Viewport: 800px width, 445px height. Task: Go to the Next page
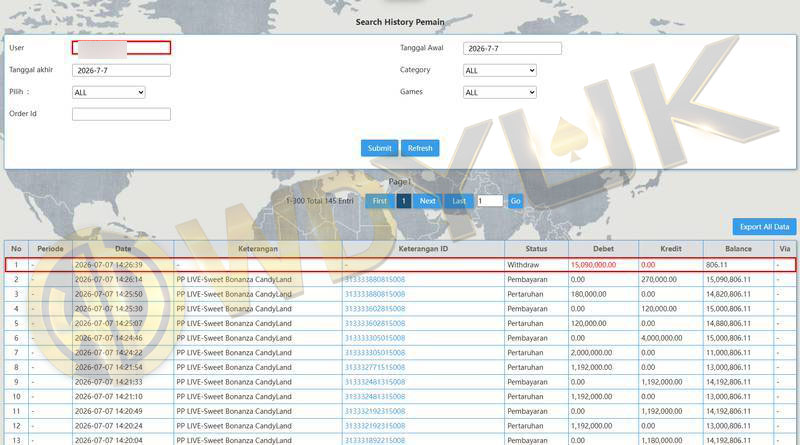coord(428,201)
